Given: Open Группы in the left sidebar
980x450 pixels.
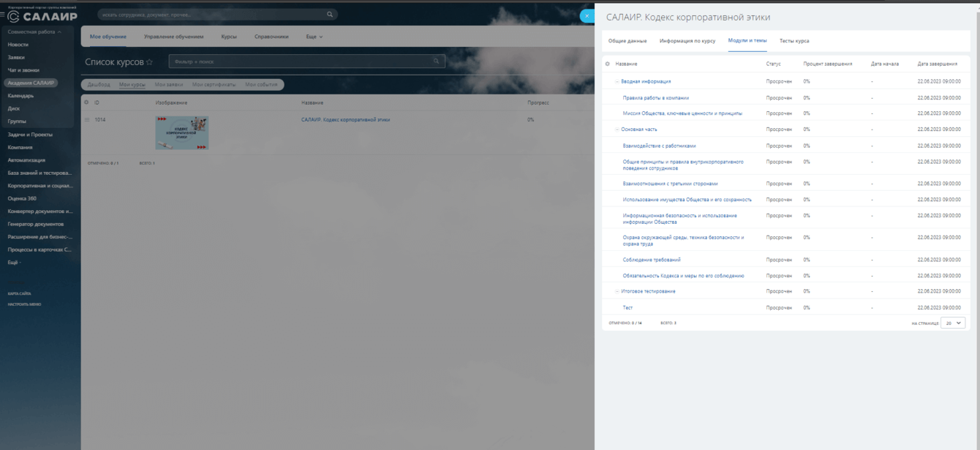Looking at the screenshot, I should click(x=17, y=121).
